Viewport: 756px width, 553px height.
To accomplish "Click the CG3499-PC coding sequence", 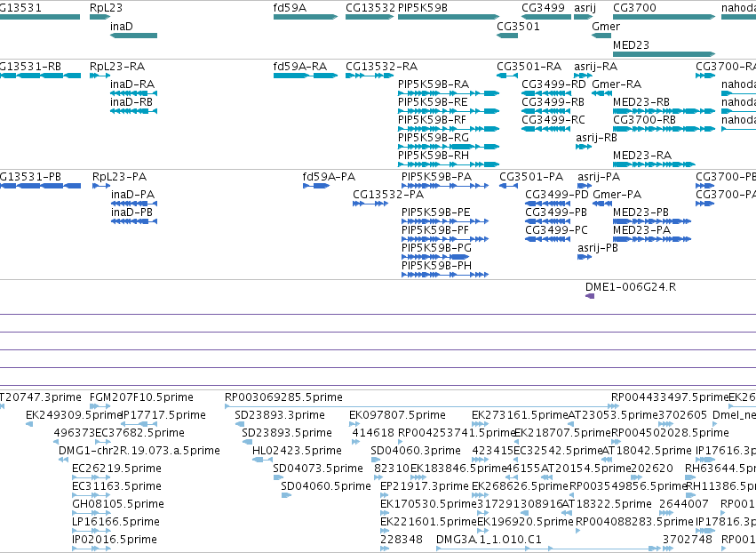I will tap(548, 239).
